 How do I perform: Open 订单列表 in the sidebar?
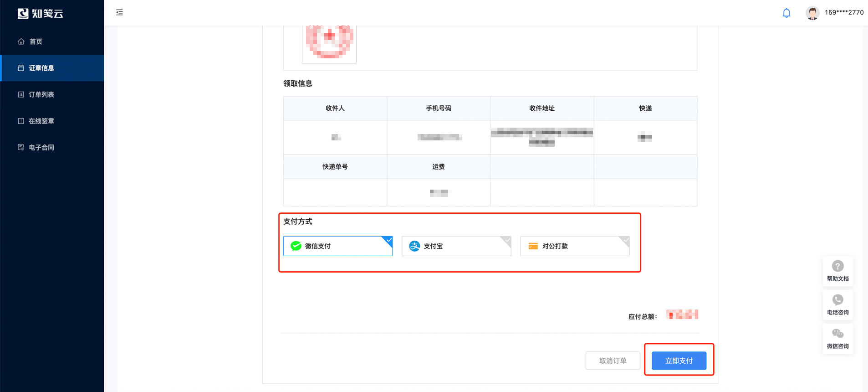52,94
